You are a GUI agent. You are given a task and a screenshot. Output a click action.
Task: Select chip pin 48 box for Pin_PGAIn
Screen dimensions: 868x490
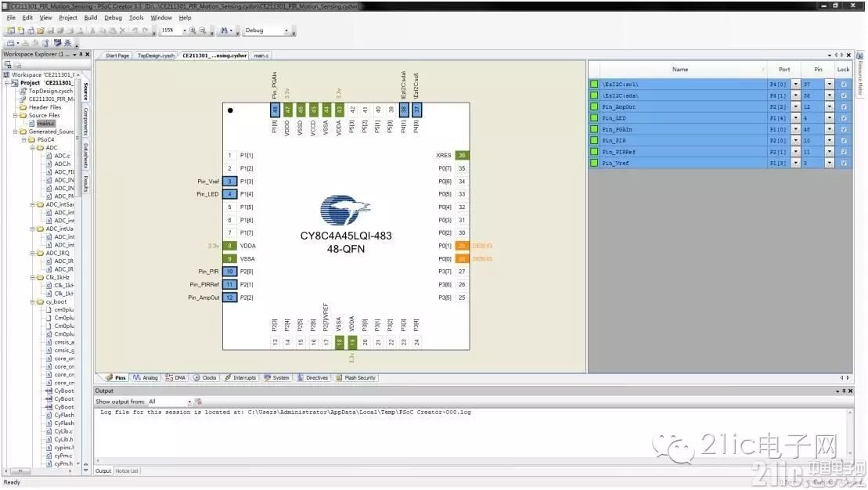pyautogui.click(x=275, y=110)
